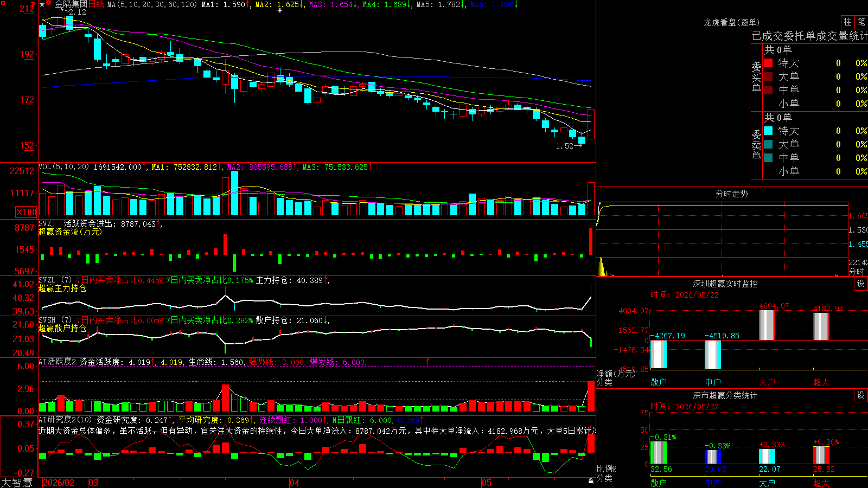This screenshot has height=488, width=868.
Task: Click the 32.56 散户 ratio value
Action: coord(661,469)
